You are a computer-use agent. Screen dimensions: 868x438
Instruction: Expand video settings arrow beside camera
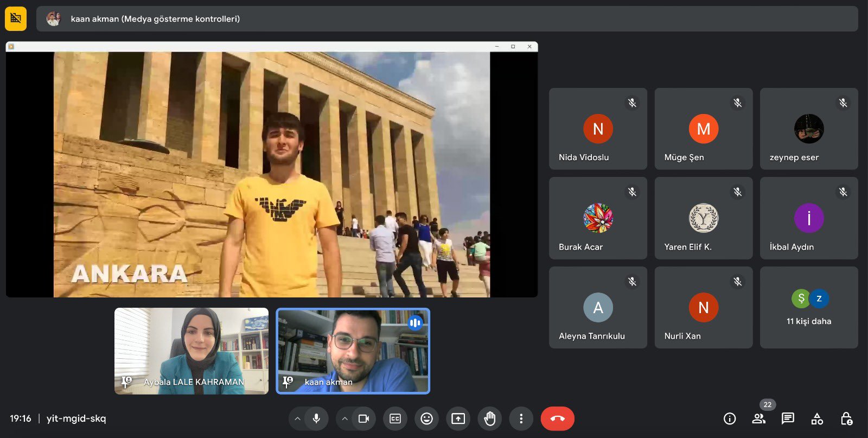344,418
